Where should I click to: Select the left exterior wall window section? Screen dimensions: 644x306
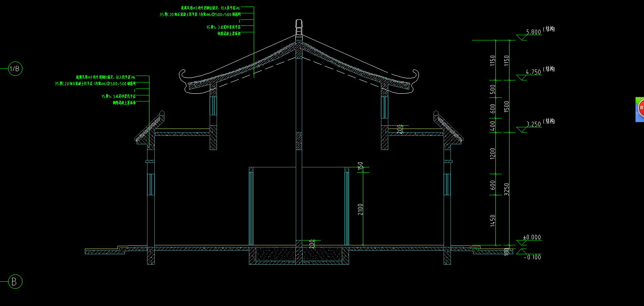tap(151, 184)
